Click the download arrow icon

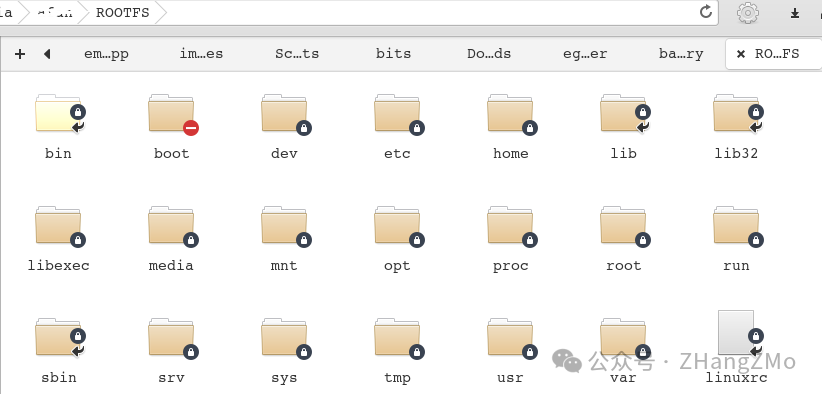795,13
